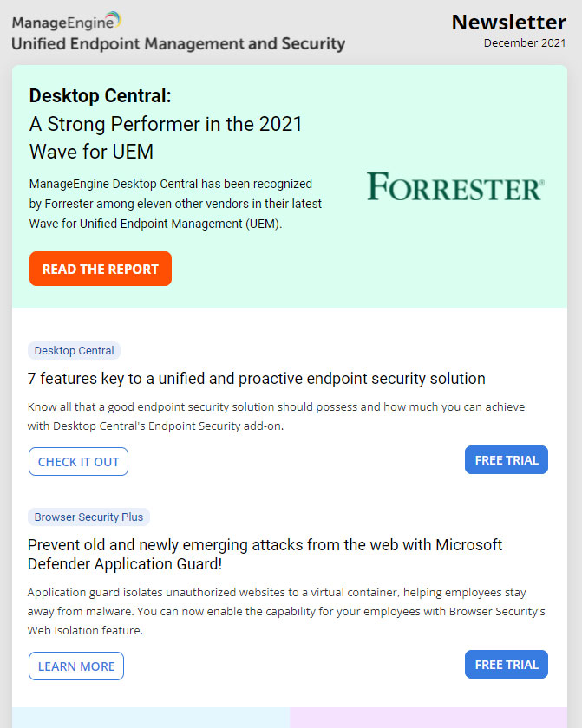Click A Strong Performer in 2021 Wave heading
The width and height of the screenshot is (582, 728).
(x=166, y=138)
